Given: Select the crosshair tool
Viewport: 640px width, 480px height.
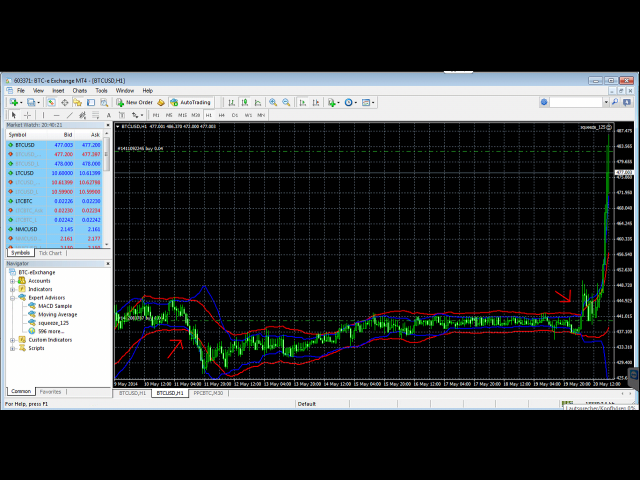Looking at the screenshot, I should [x=26, y=115].
